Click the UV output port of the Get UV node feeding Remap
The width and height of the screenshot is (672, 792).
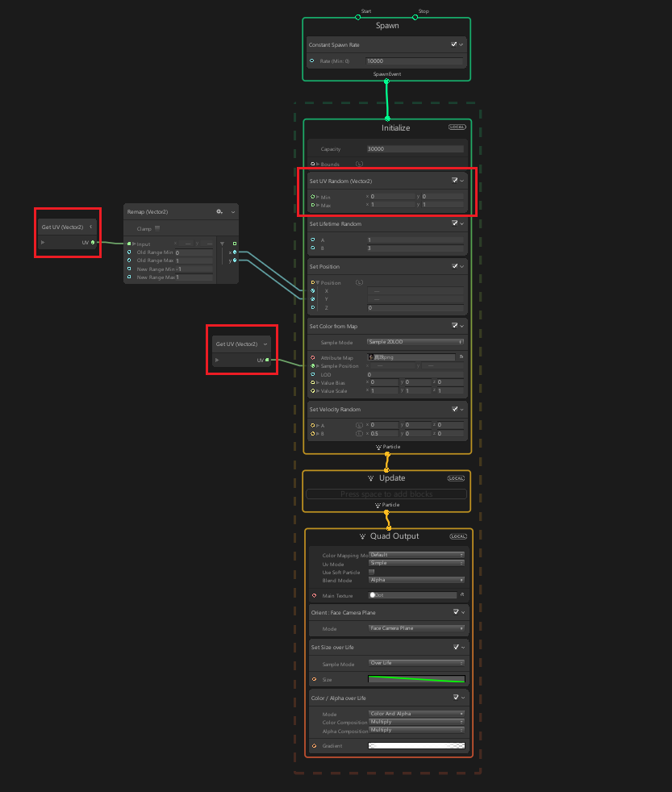point(93,243)
